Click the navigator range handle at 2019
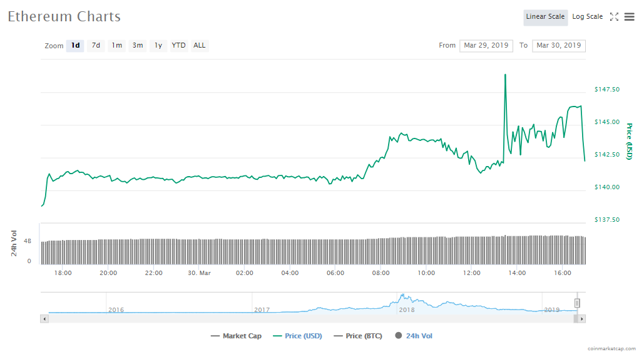The width and height of the screenshot is (644, 354). click(577, 303)
